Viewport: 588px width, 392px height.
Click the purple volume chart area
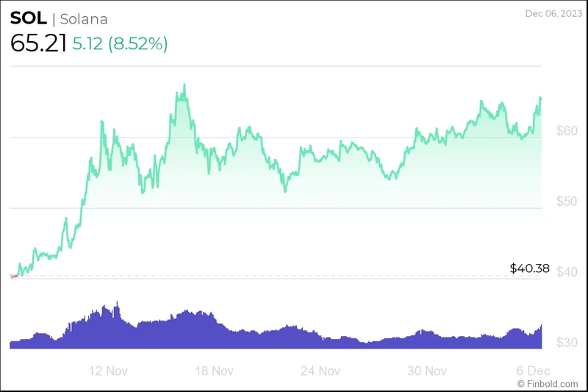220,335
